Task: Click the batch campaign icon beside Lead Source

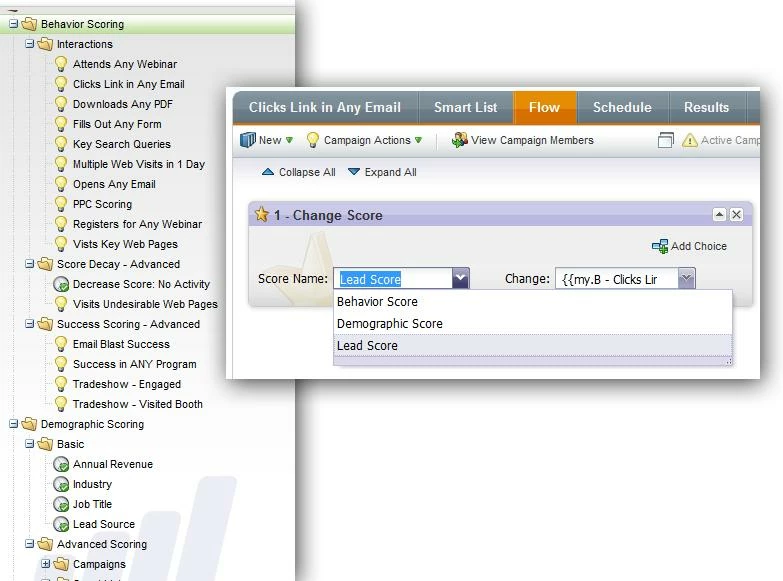Action: tap(61, 524)
